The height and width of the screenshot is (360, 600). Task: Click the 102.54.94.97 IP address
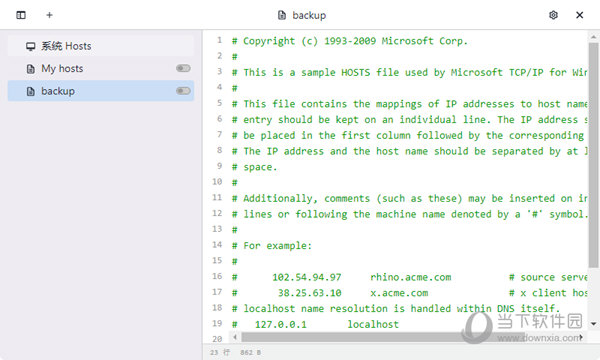point(307,277)
